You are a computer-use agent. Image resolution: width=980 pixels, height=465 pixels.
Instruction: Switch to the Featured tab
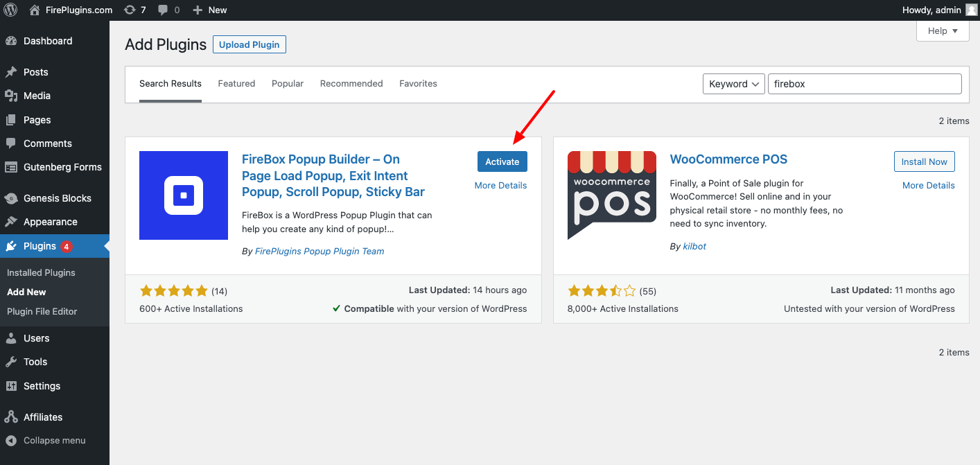point(237,84)
